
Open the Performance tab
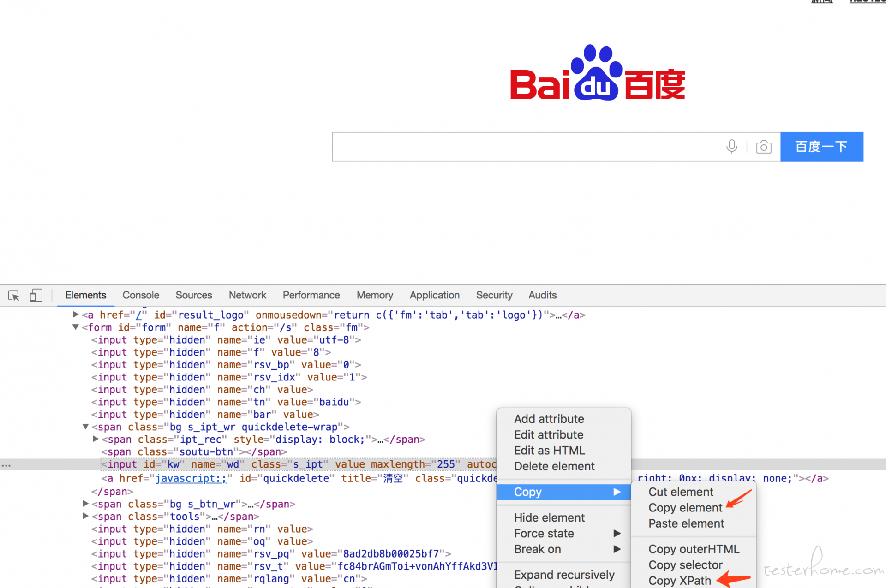[311, 295]
